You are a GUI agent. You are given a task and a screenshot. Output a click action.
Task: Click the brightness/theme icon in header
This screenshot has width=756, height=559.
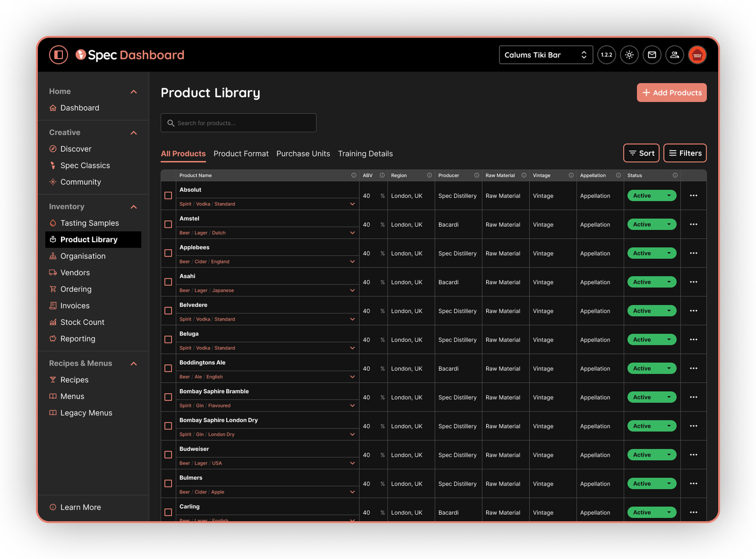[629, 55]
